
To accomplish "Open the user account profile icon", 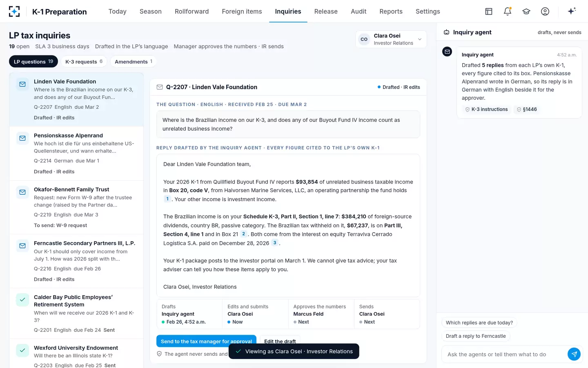I will click(545, 11).
